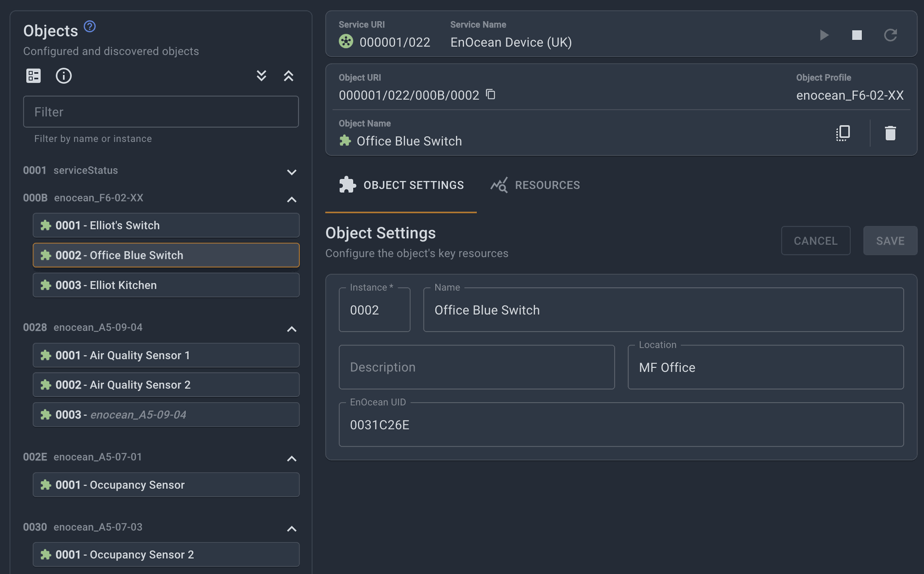The height and width of the screenshot is (574, 924).
Task: Collapse all object groups with double-up chevron
Action: pyautogui.click(x=288, y=76)
